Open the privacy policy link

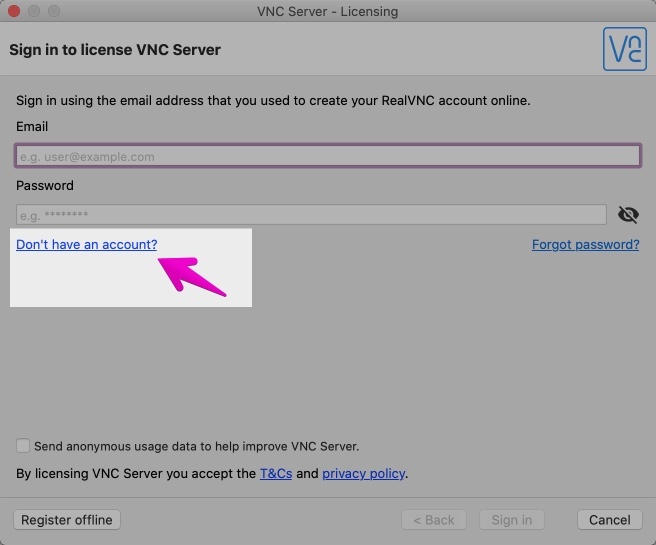pyautogui.click(x=364, y=473)
